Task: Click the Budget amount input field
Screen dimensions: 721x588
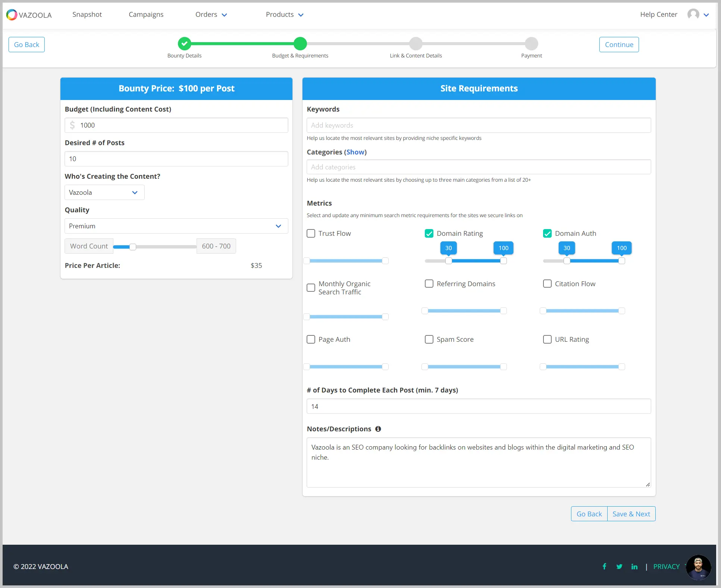Action: 176,125
